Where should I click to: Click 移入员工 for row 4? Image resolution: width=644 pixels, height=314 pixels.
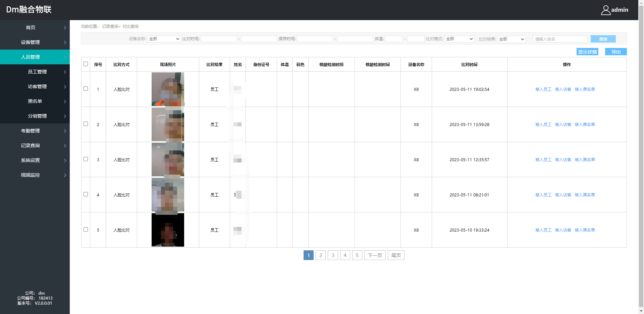coord(543,195)
